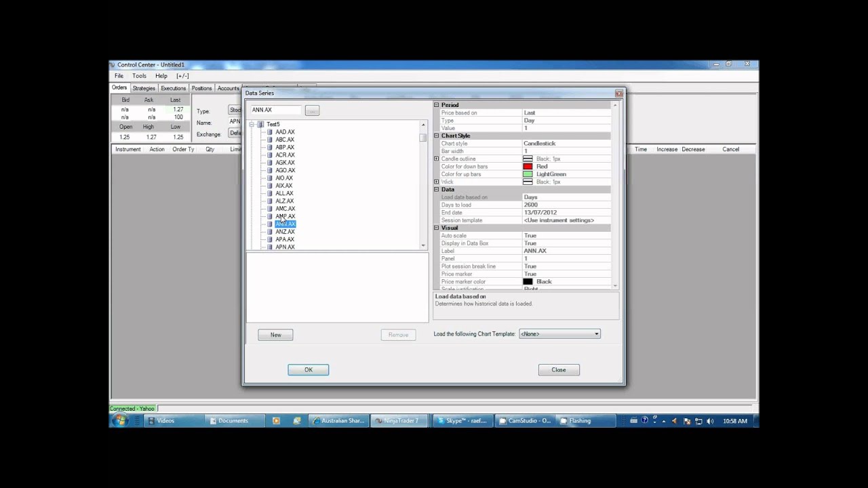Click the LightGreen up-bar color swatch
The width and height of the screenshot is (868, 488).
click(x=528, y=174)
